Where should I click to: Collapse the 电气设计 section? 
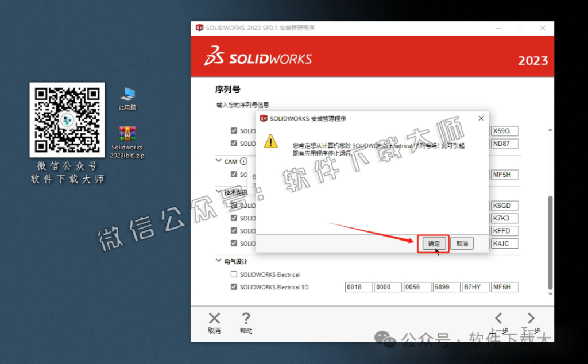coord(219,261)
